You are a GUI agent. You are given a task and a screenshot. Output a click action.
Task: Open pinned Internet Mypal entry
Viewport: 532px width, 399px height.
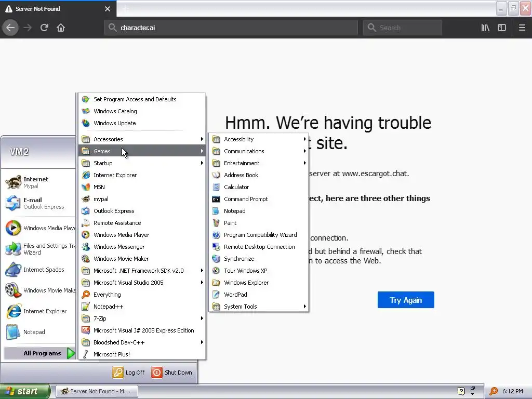pos(38,182)
